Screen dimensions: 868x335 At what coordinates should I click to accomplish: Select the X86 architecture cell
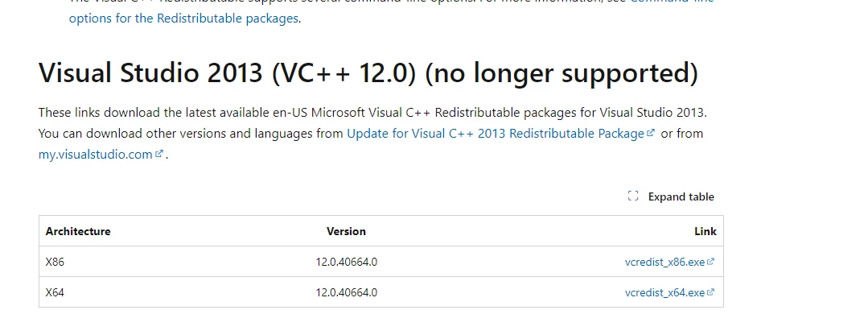point(55,262)
